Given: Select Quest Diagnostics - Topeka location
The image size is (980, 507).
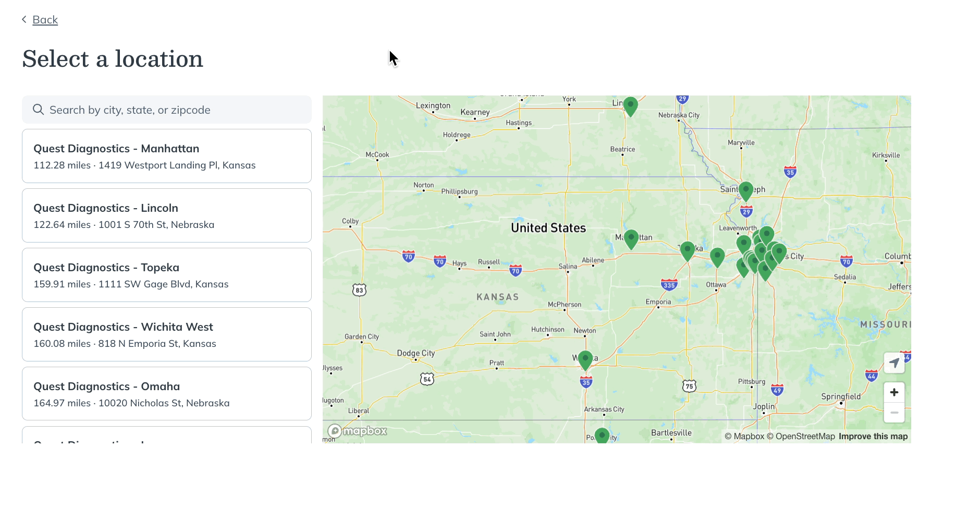Looking at the screenshot, I should click(x=167, y=275).
